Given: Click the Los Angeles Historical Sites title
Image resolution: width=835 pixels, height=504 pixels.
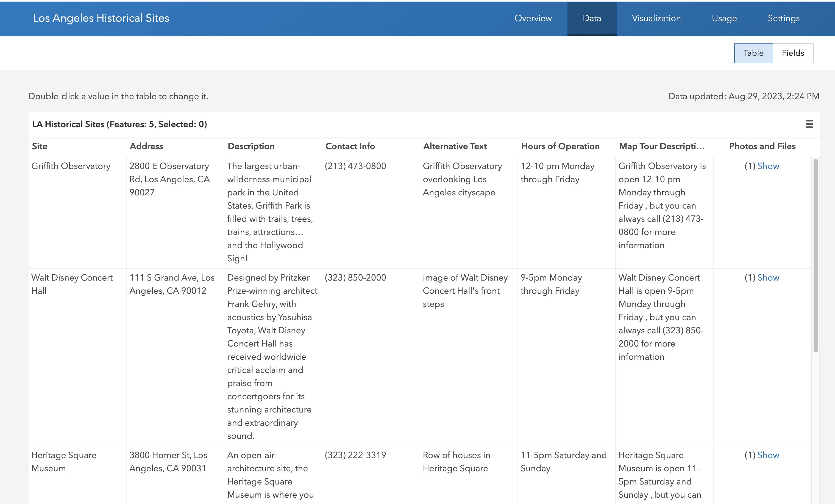Looking at the screenshot, I should pyautogui.click(x=101, y=18).
